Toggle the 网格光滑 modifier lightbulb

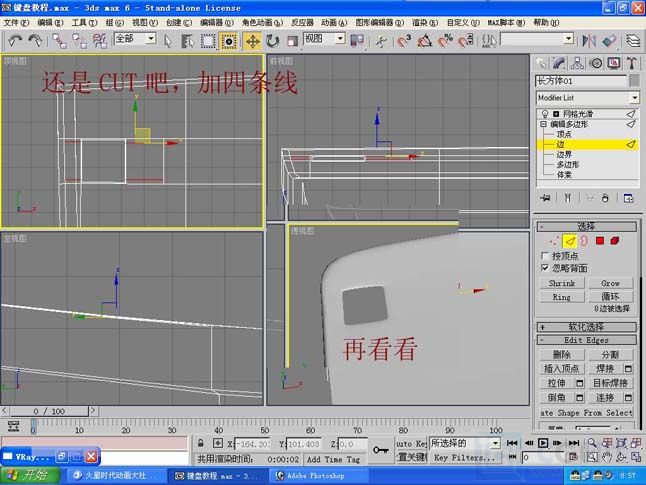(545, 114)
